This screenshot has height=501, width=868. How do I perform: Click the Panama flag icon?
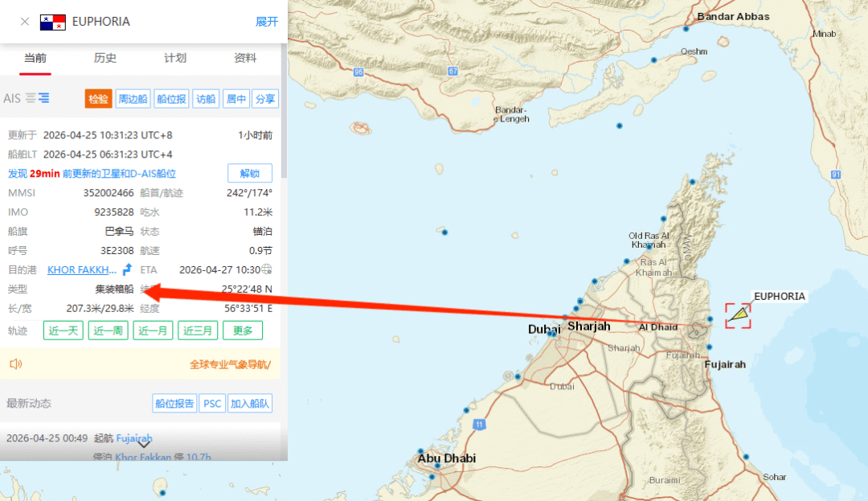click(52, 22)
